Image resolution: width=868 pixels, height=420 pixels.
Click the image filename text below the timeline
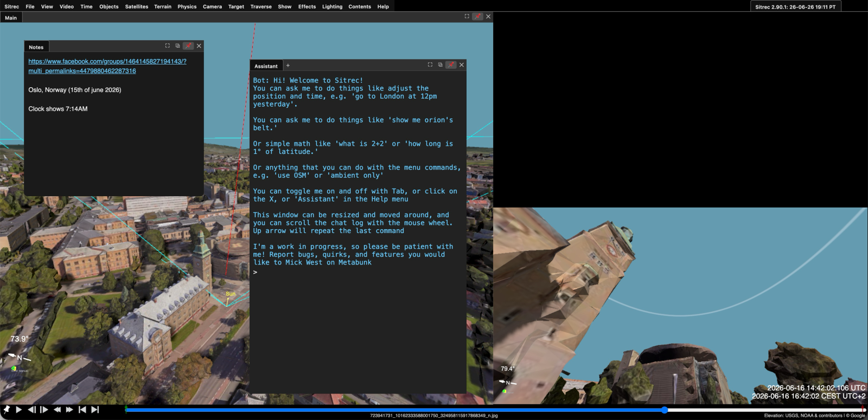(434, 416)
